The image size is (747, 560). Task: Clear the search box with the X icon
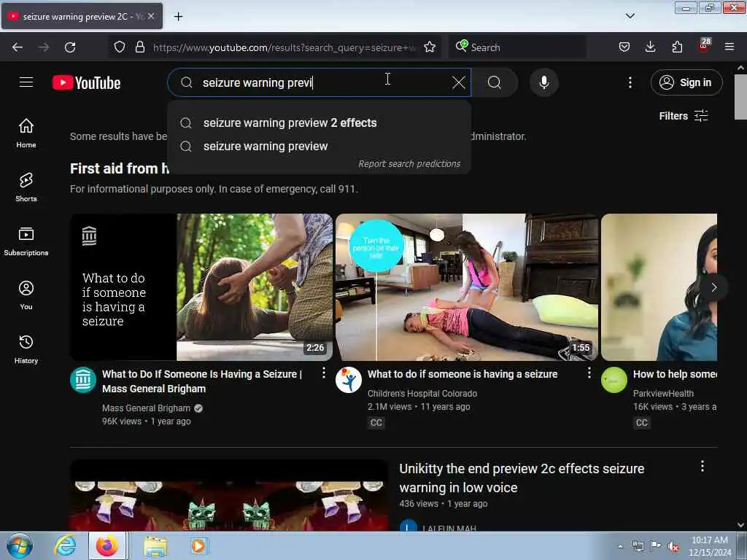(458, 83)
